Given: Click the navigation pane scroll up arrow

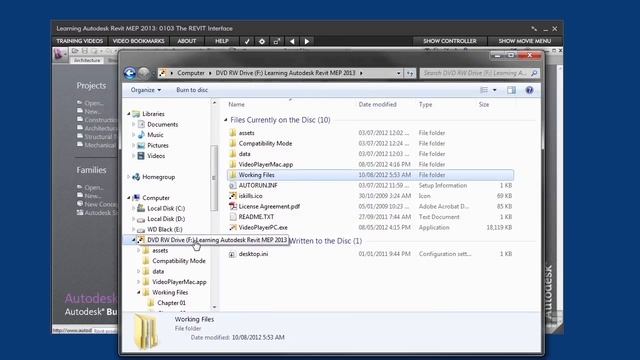Looking at the screenshot, I should [x=214, y=102].
